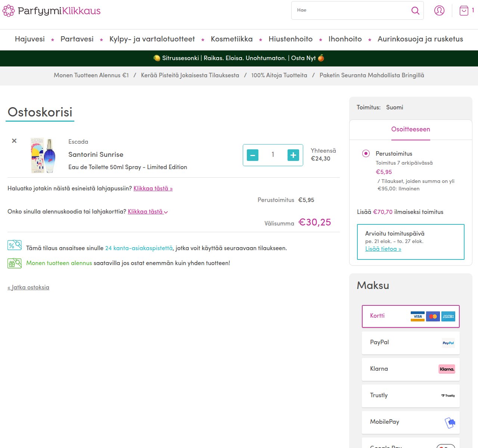The height and width of the screenshot is (448, 478).
Task: Click the Jatka ostoksia link
Action: [28, 287]
